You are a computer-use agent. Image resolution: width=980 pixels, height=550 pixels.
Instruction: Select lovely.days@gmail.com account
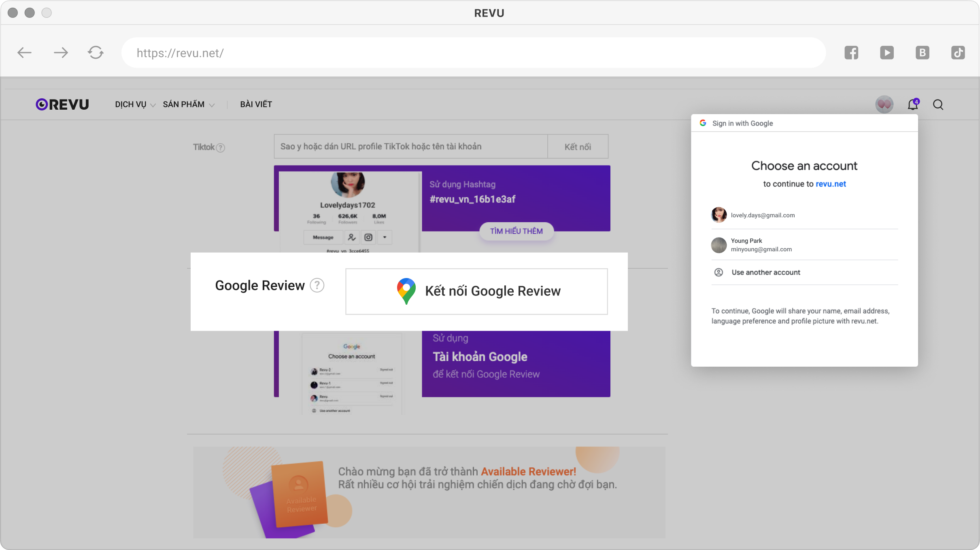pyautogui.click(x=763, y=215)
